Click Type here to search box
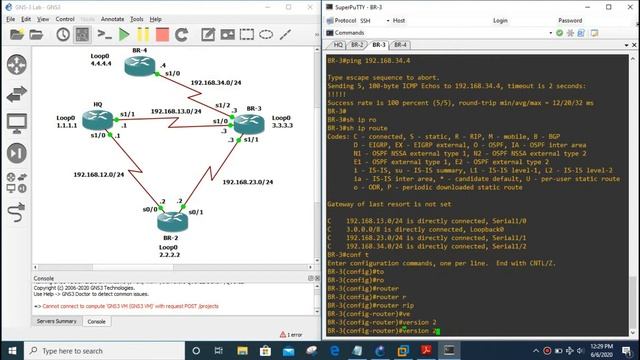 pos(105,351)
